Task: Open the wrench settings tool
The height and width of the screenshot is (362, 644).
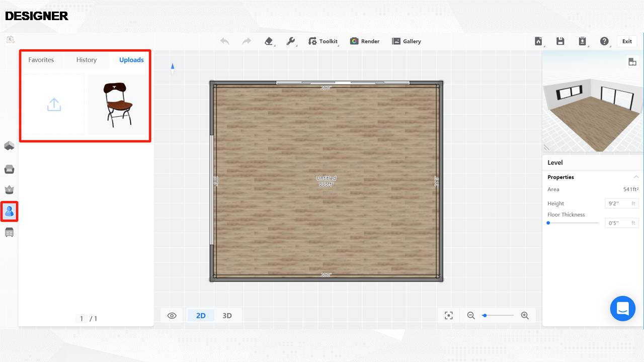Action: pos(291,41)
